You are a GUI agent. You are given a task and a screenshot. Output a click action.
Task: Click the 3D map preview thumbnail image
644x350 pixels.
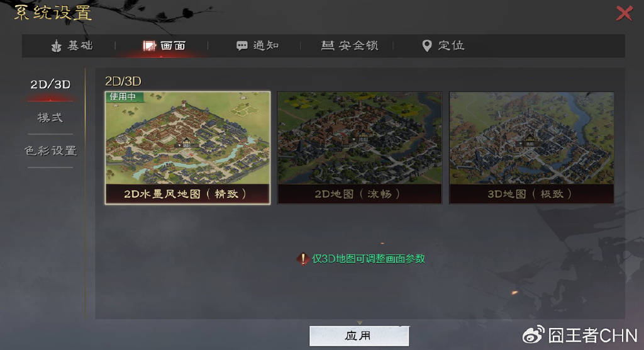point(531,138)
